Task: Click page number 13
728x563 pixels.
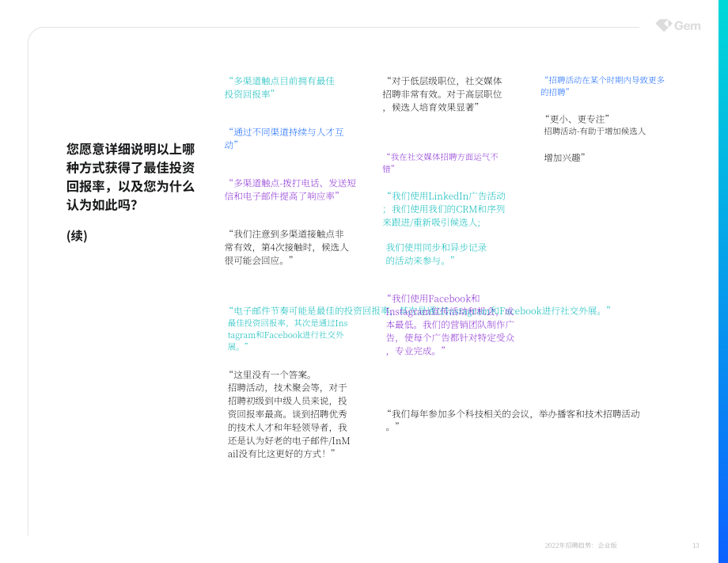Action: click(x=696, y=546)
